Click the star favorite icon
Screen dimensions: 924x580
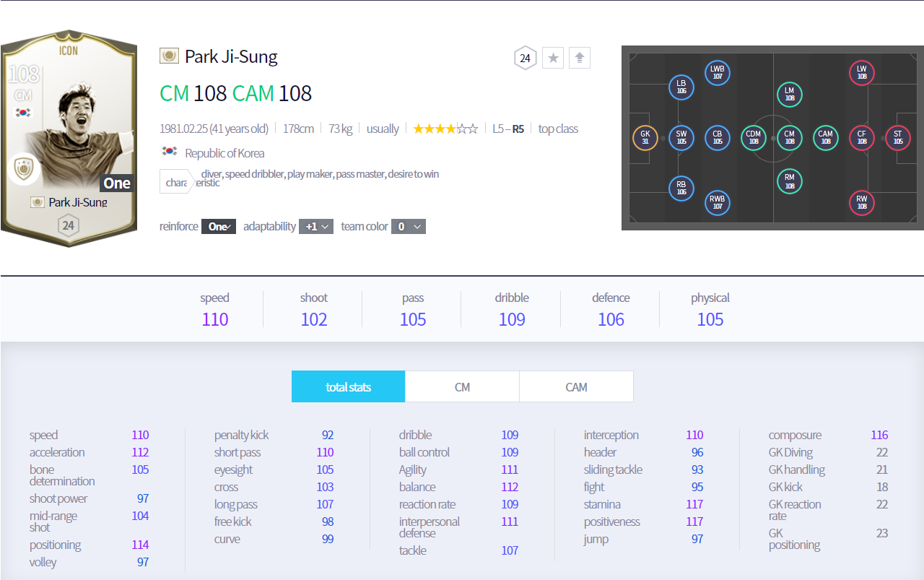pos(554,58)
